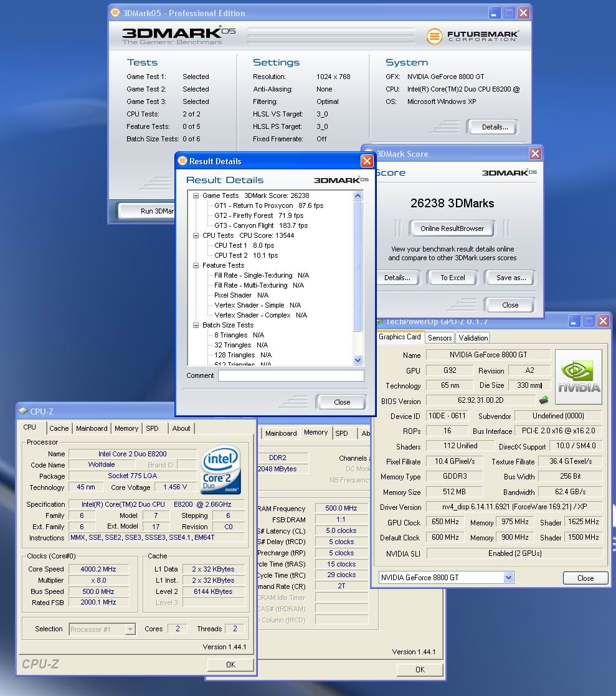Click the NVIDIA SLI Enabled (2 GPUs) field

coord(514,553)
